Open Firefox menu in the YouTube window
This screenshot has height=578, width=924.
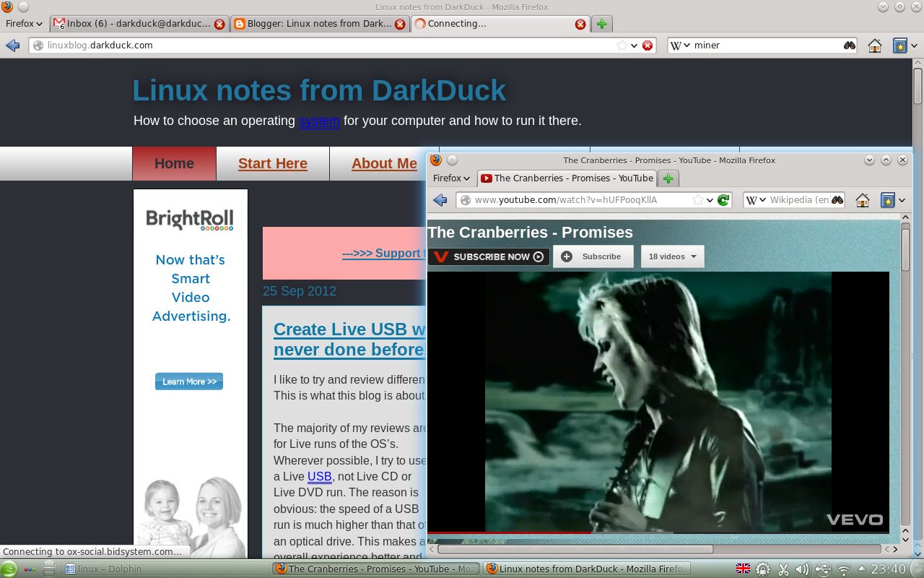pyautogui.click(x=452, y=178)
